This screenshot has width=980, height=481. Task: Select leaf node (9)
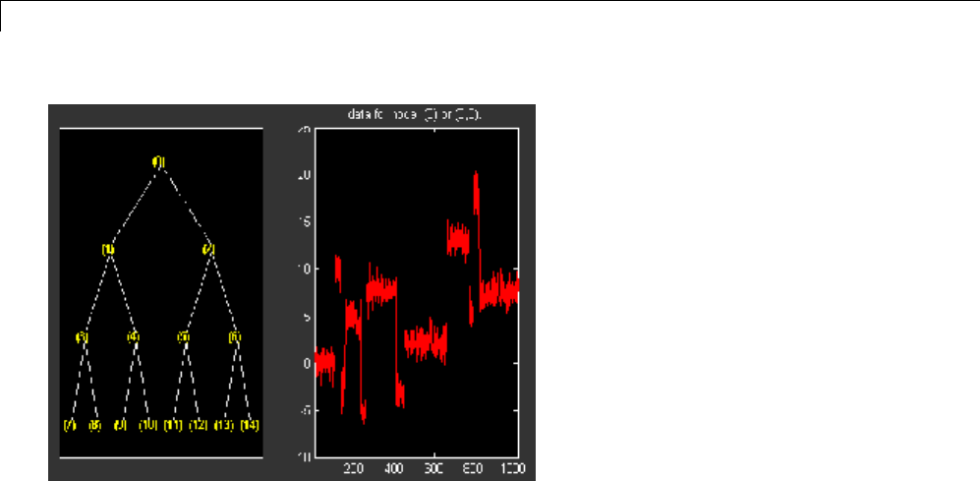tap(120, 425)
